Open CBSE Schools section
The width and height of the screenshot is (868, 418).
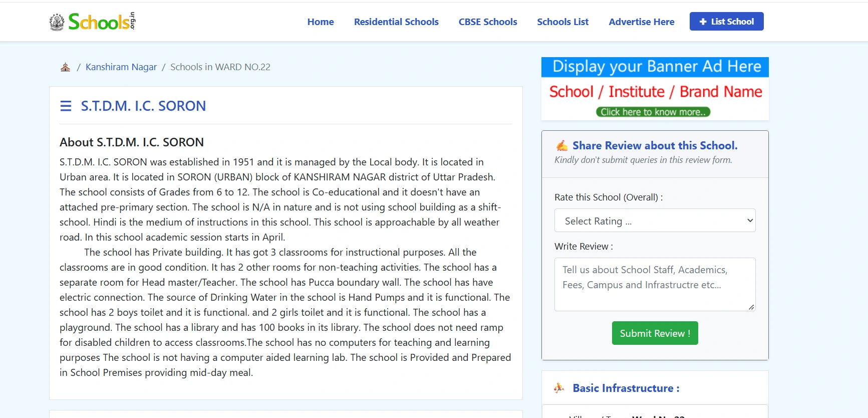(x=488, y=22)
